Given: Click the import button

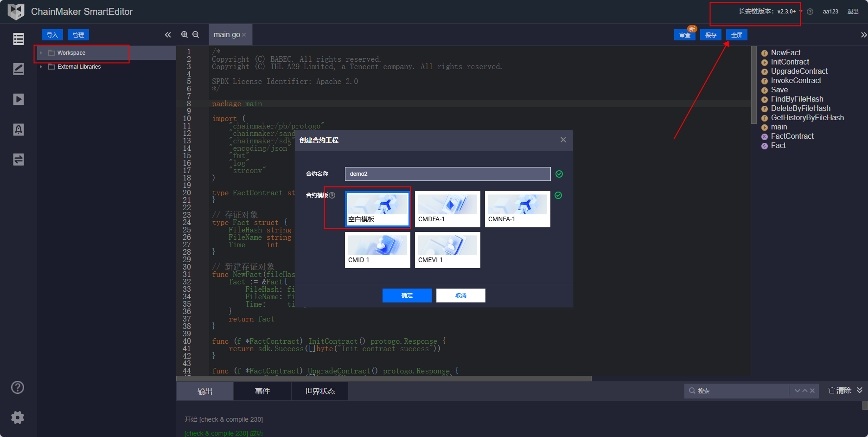Looking at the screenshot, I should 52,35.
